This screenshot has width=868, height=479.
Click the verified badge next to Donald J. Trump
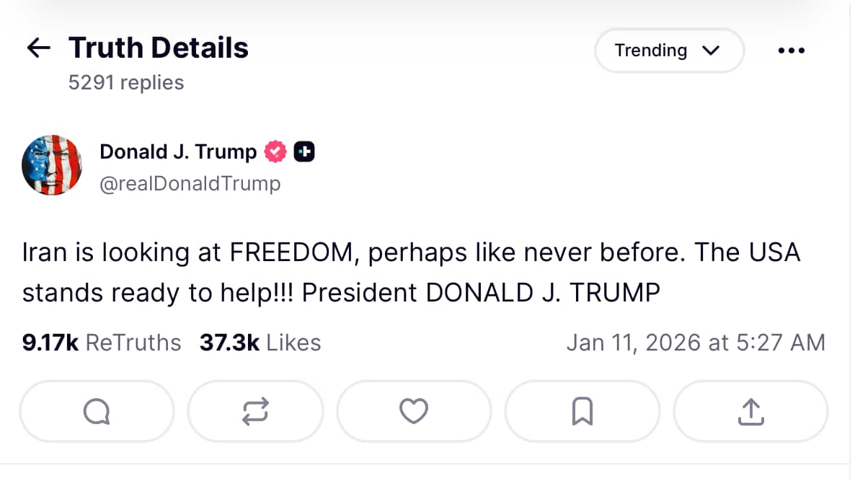coord(275,151)
